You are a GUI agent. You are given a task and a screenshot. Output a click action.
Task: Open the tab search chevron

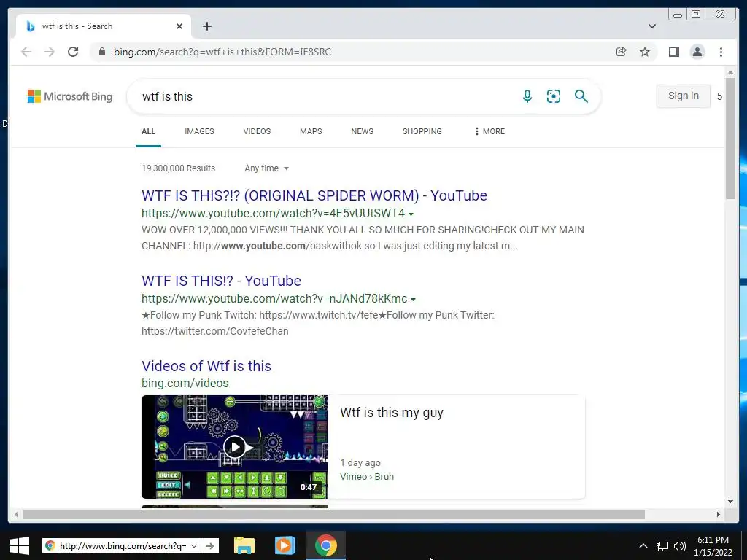[x=652, y=26]
